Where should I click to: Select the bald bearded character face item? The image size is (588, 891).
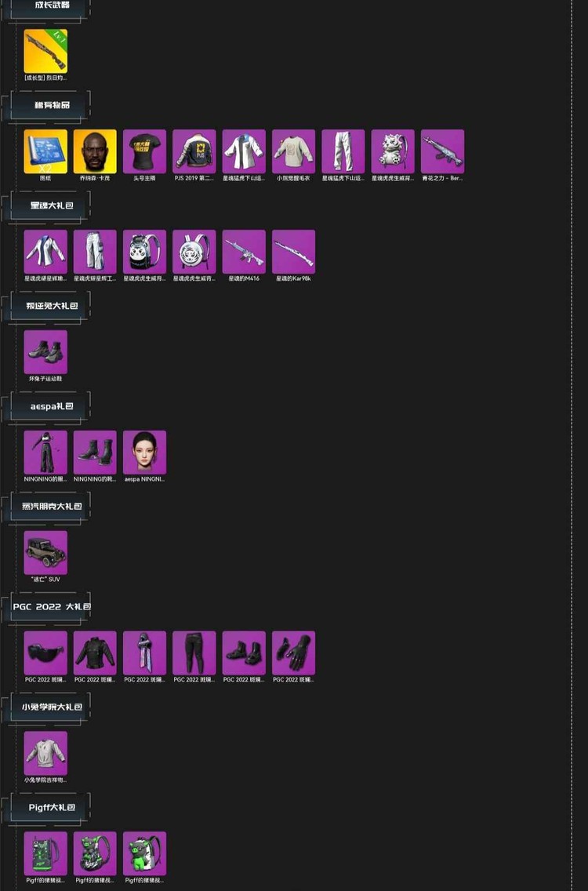tap(95, 151)
